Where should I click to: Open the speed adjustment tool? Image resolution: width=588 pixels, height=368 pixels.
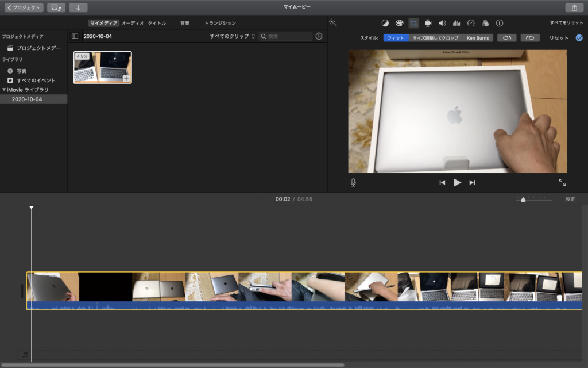(471, 23)
